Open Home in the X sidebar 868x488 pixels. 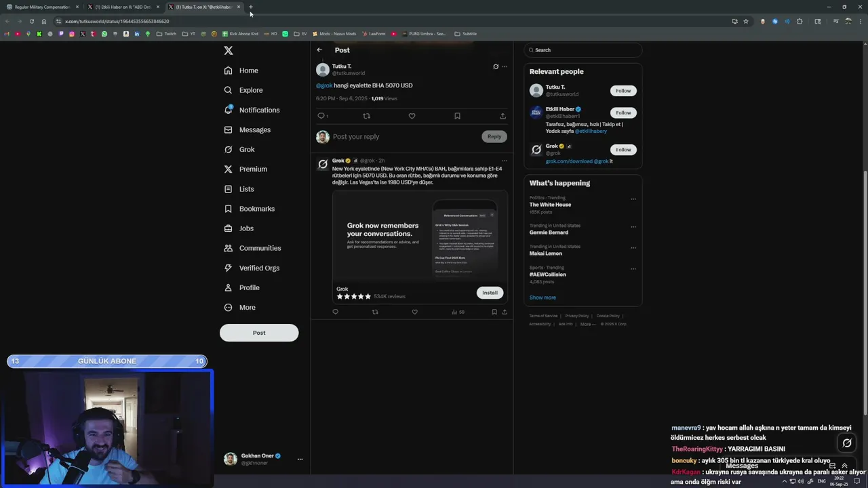[x=241, y=70]
